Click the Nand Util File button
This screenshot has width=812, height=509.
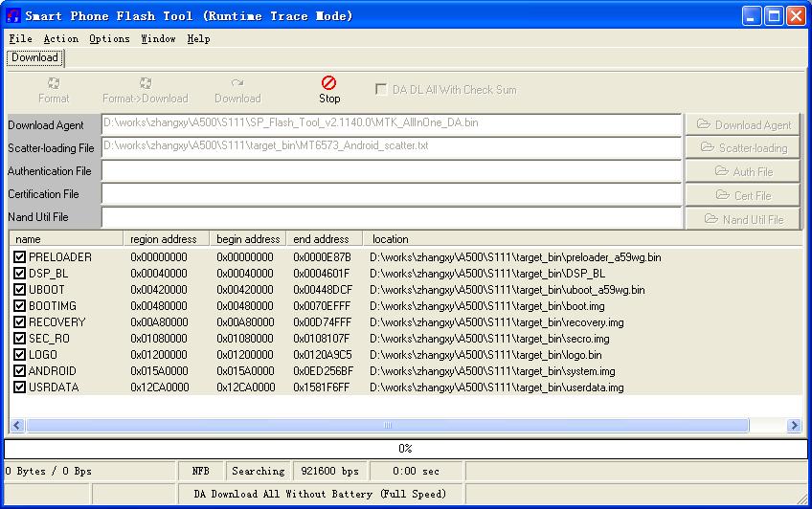point(743,219)
